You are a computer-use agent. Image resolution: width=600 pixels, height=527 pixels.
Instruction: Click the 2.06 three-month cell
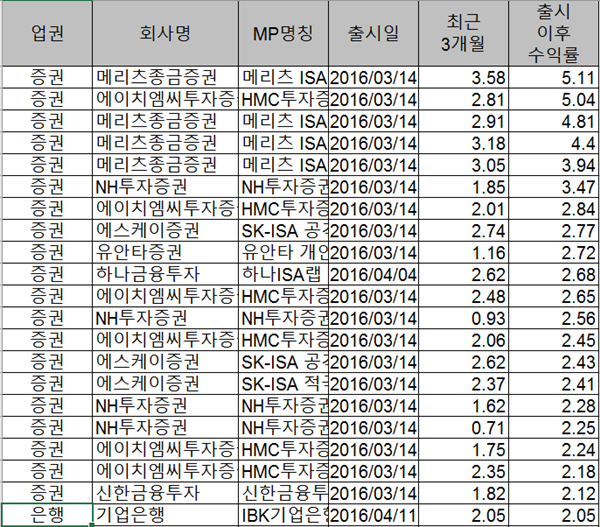tap(463, 340)
